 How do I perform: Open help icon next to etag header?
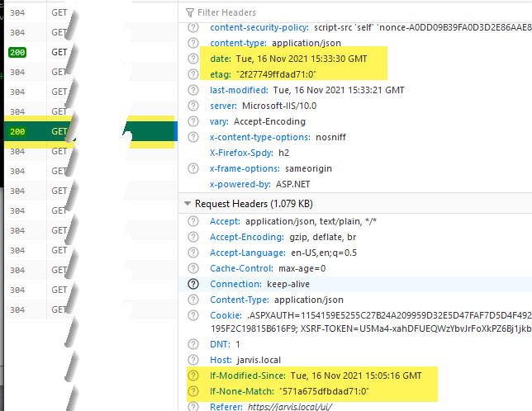click(x=193, y=74)
